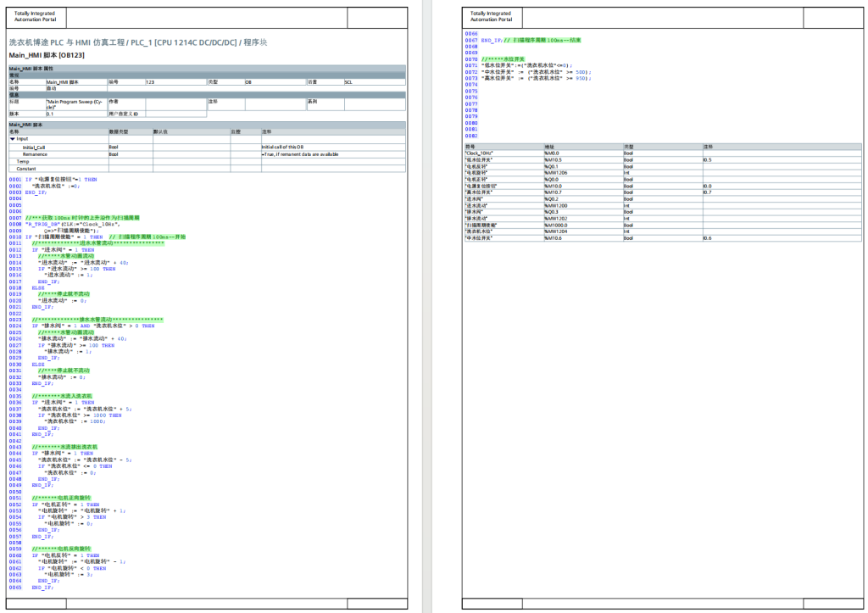Click the 地址 column header in symbol table

pyautogui.click(x=549, y=147)
